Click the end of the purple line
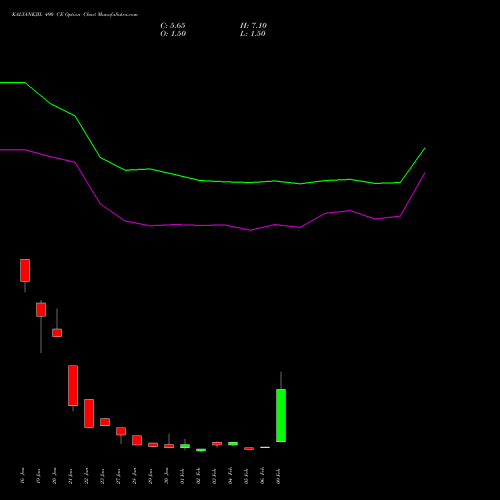Image resolution: width=500 pixels, height=500 pixels. tap(425, 173)
